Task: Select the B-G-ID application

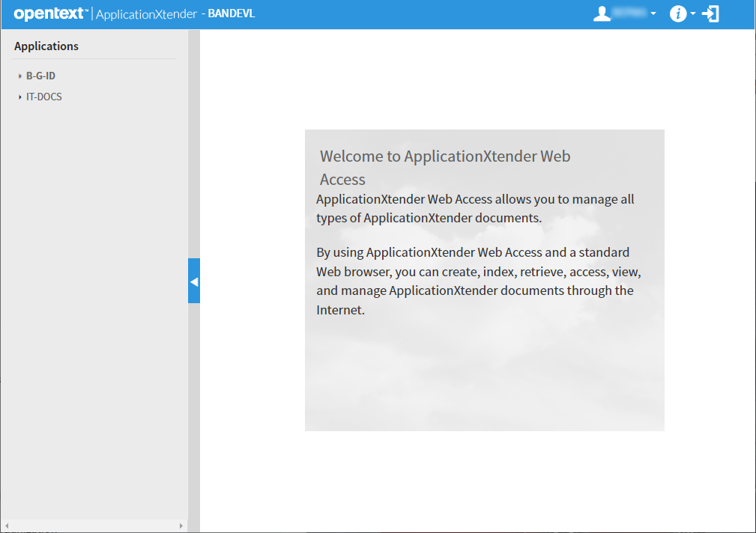Action: click(40, 76)
